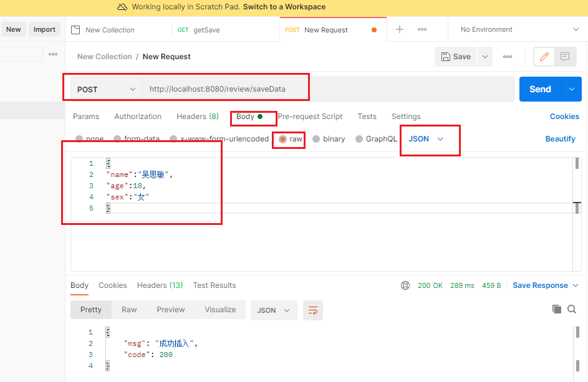Switch to the GET getSave tab
The height and width of the screenshot is (382, 588).
tap(199, 30)
